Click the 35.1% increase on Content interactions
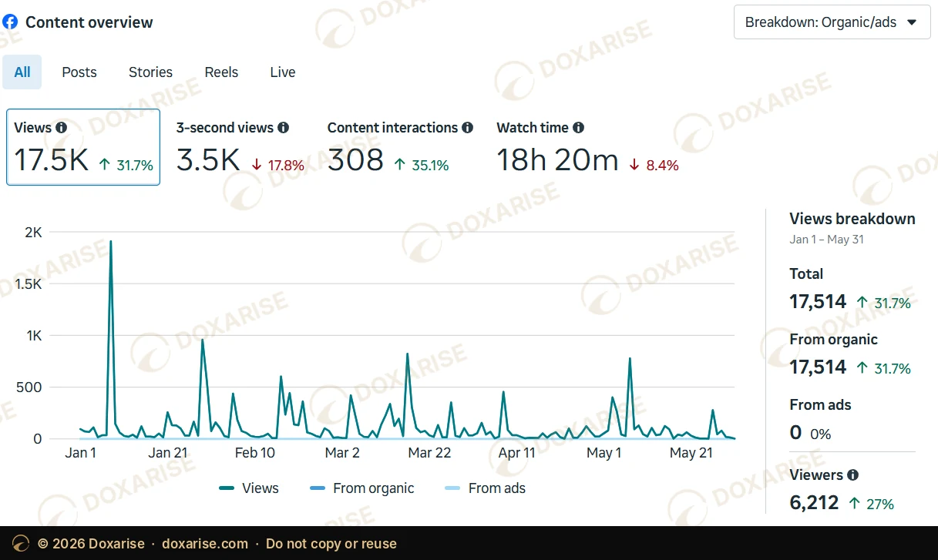The height and width of the screenshot is (560, 938). [422, 165]
